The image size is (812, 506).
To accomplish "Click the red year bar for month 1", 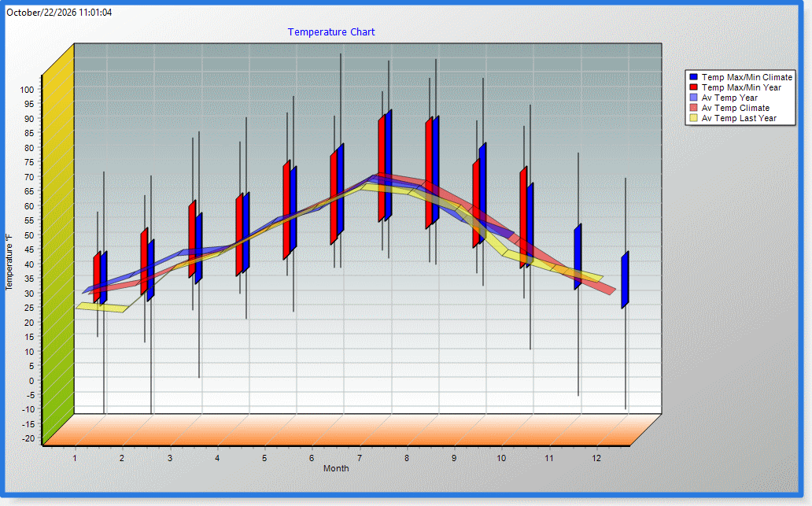I will (x=97, y=277).
